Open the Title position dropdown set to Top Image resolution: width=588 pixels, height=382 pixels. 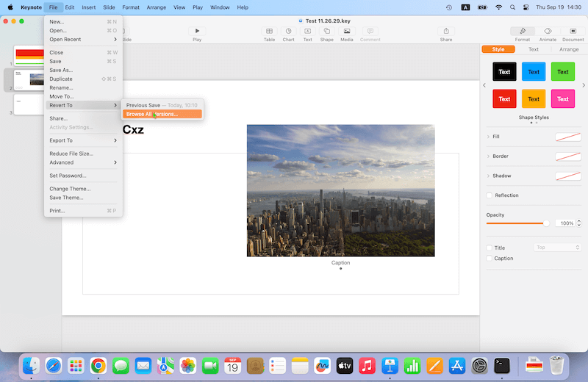[557, 248]
